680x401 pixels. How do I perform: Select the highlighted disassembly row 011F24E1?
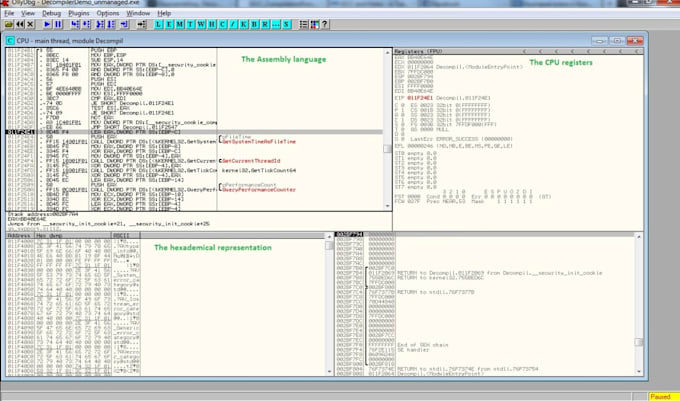click(x=194, y=132)
